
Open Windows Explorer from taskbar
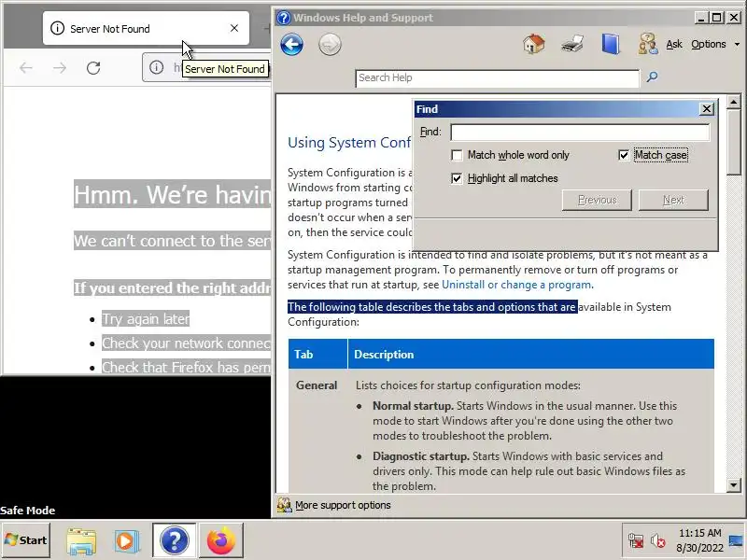[81, 541]
